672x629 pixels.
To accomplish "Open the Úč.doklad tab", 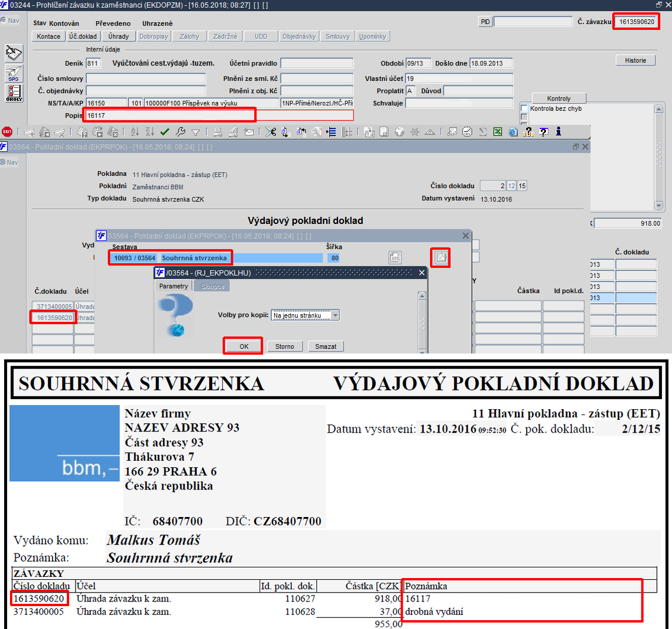I will point(83,36).
